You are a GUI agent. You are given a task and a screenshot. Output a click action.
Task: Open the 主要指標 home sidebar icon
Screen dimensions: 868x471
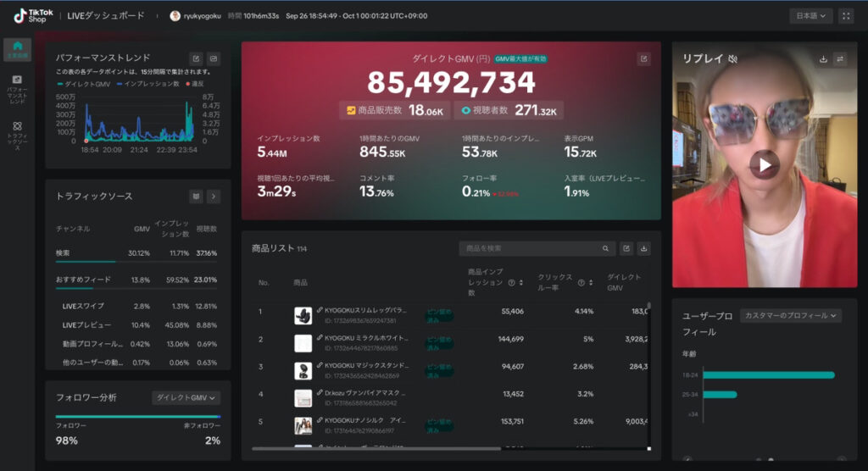[x=17, y=49]
